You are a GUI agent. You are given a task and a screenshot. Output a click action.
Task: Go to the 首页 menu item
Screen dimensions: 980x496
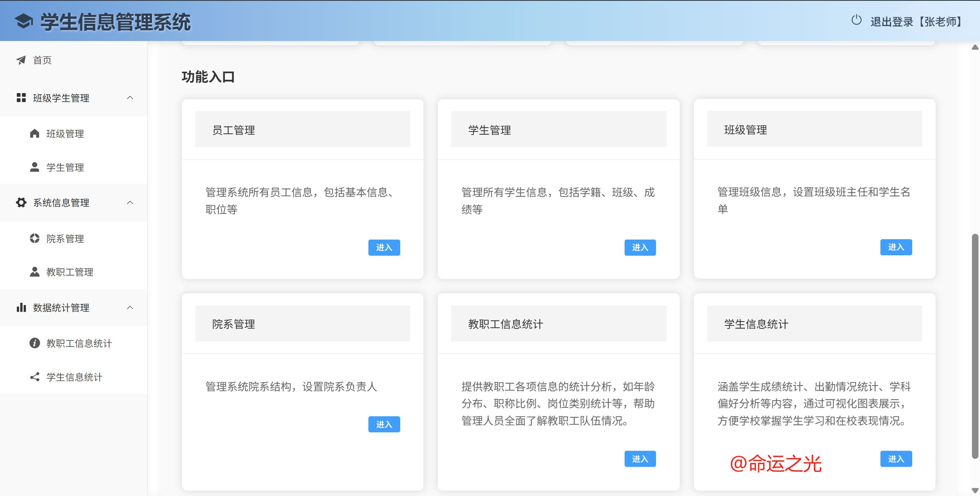(42, 60)
